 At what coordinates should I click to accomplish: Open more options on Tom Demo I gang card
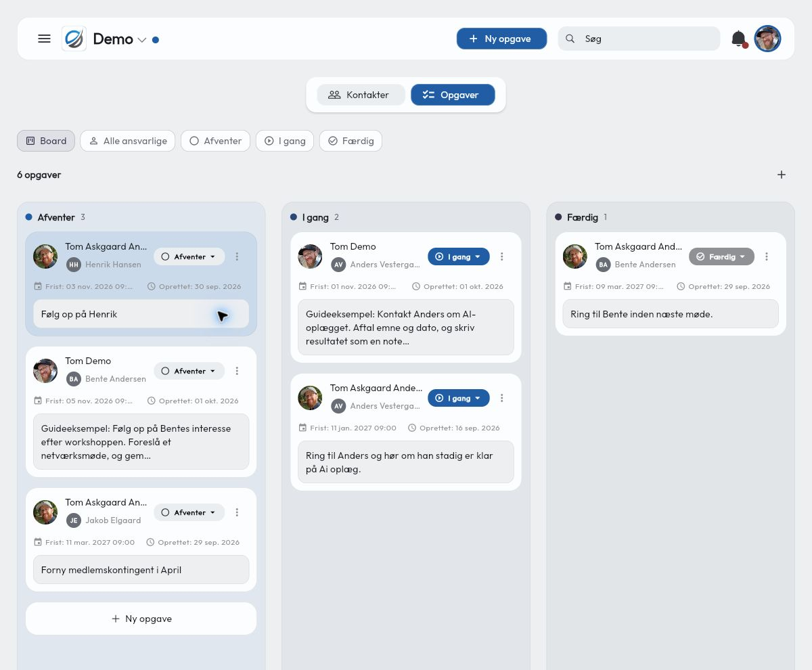[501, 256]
